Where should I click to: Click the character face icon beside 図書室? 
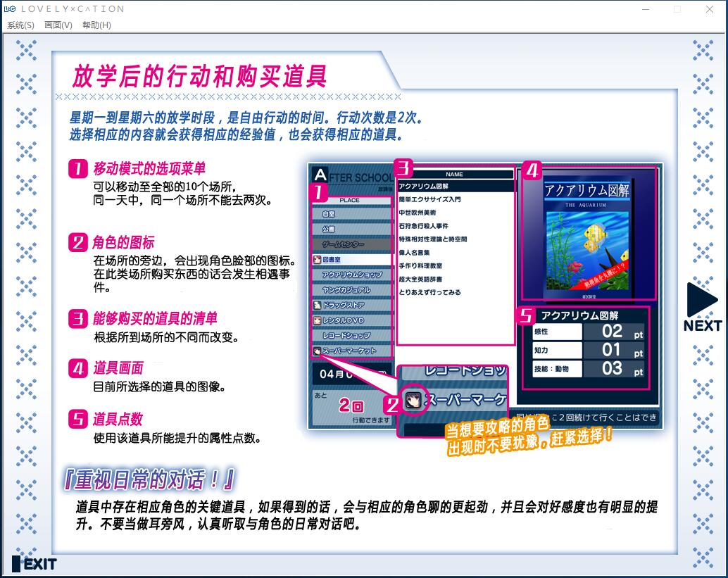click(317, 260)
